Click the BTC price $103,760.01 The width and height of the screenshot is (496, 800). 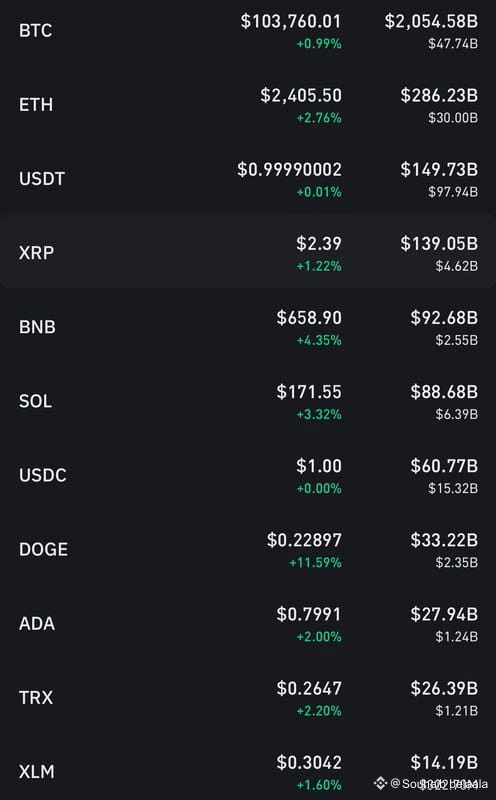click(x=291, y=22)
